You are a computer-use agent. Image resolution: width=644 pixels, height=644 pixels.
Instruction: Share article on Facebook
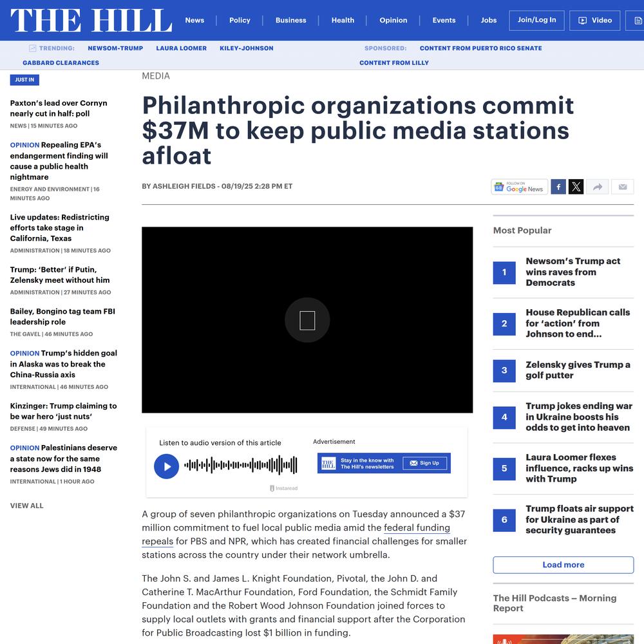(x=558, y=187)
